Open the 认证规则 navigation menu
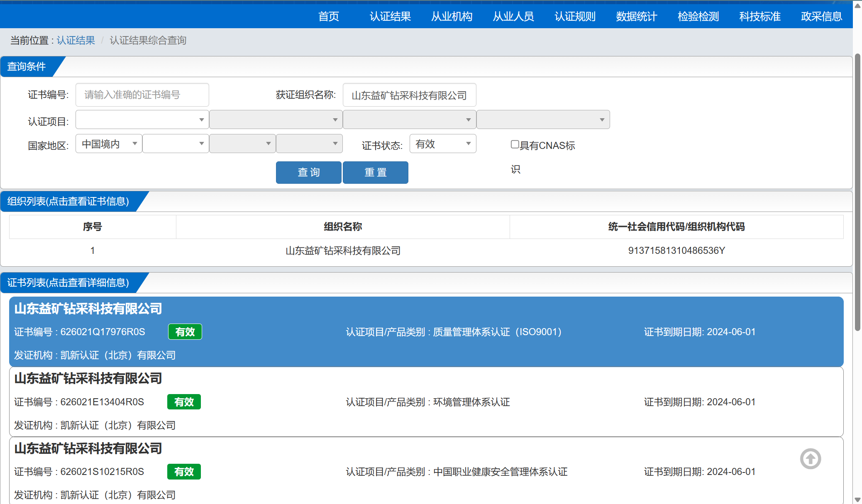The image size is (862, 504). (575, 17)
